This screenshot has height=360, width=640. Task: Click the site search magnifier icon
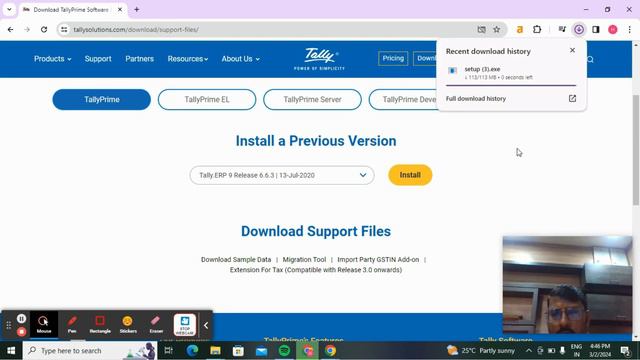click(590, 60)
